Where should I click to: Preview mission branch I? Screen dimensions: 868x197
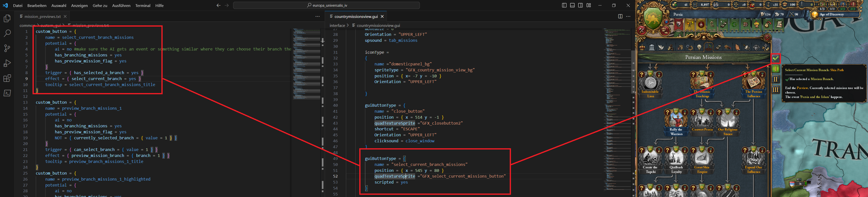pos(776,69)
